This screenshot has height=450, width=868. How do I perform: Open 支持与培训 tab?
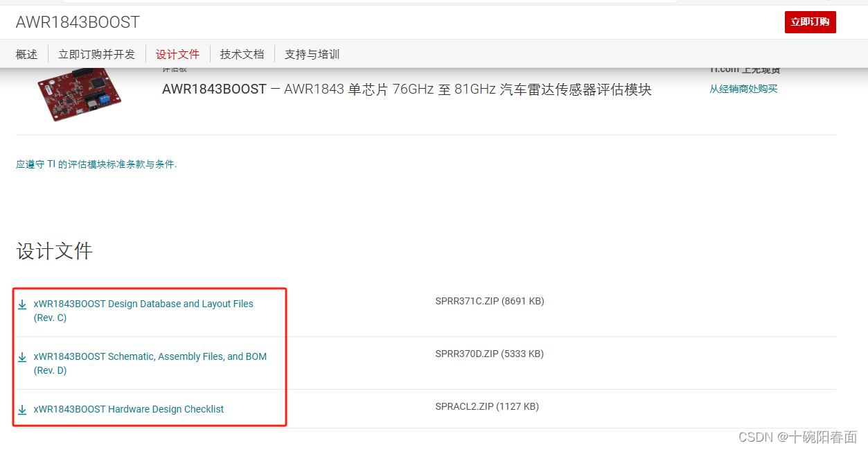312,54
